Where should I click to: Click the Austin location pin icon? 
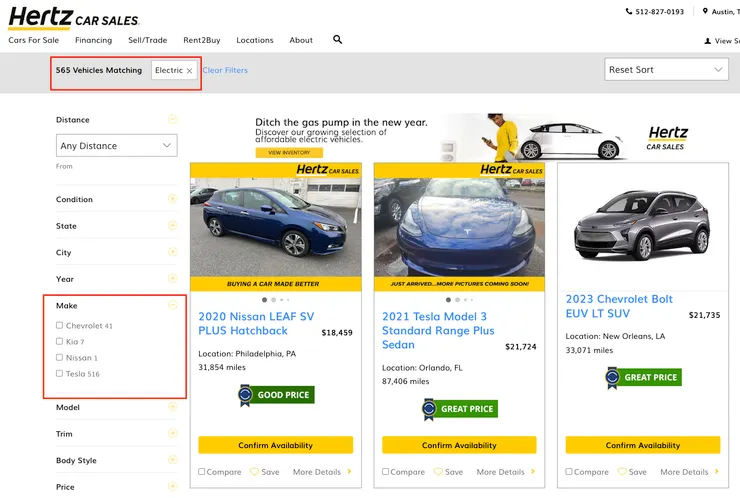coord(705,12)
